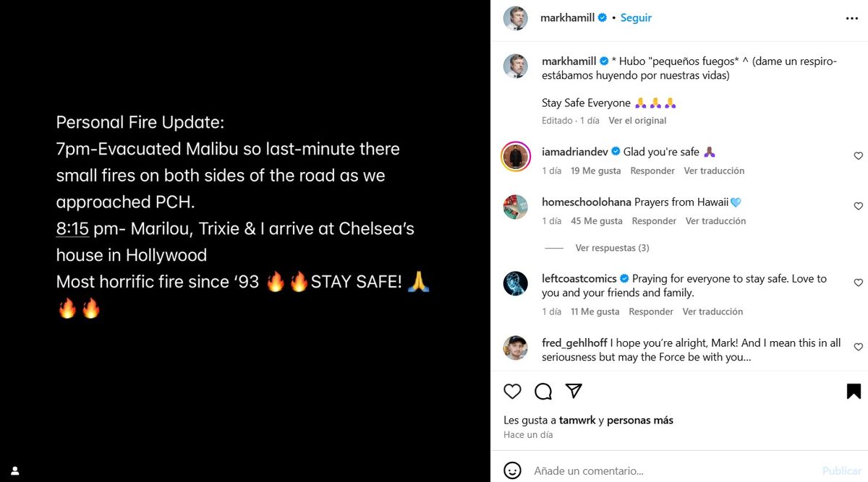Viewport: 868px width, 482px height.
Task: Share the post via the paper plane icon
Action: point(573,391)
